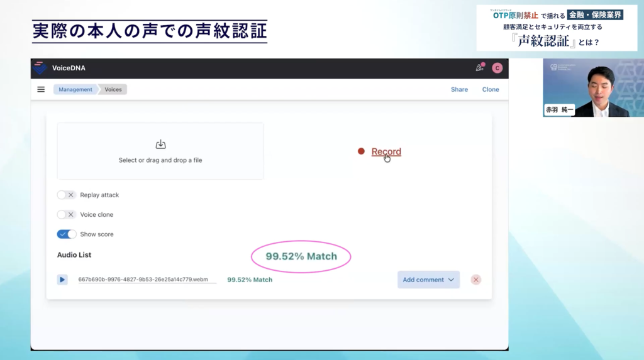The image size is (644, 360).
Task: Enable the Replay attack toggle
Action: pos(66,195)
